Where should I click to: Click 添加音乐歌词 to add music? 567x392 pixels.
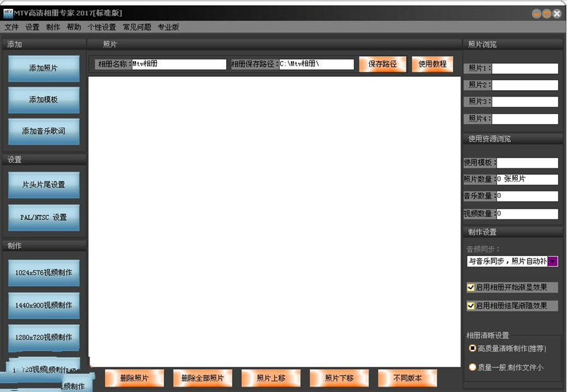[43, 131]
